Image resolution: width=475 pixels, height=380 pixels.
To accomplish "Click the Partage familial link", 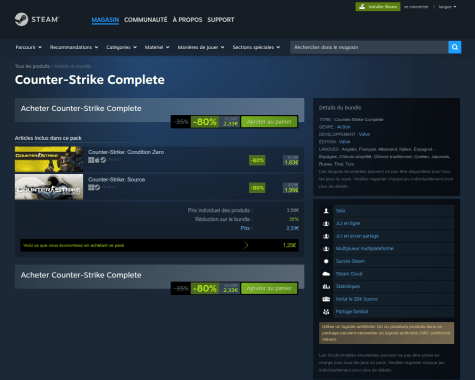I will pos(352,312).
